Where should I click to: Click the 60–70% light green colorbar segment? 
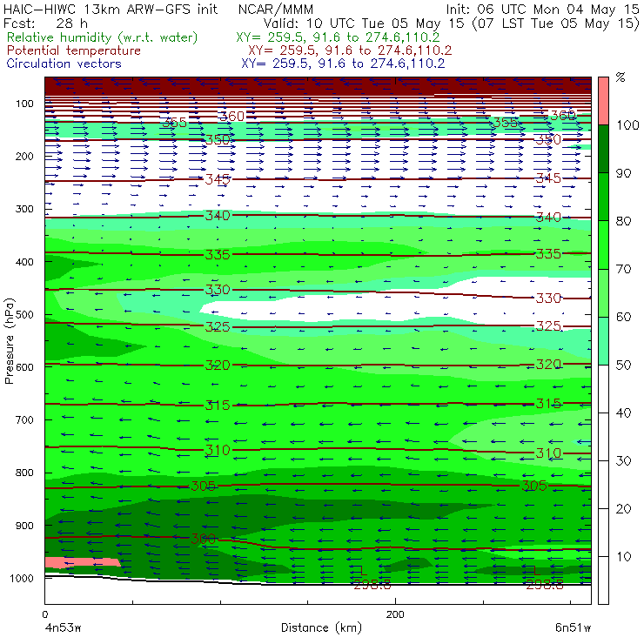point(603,292)
